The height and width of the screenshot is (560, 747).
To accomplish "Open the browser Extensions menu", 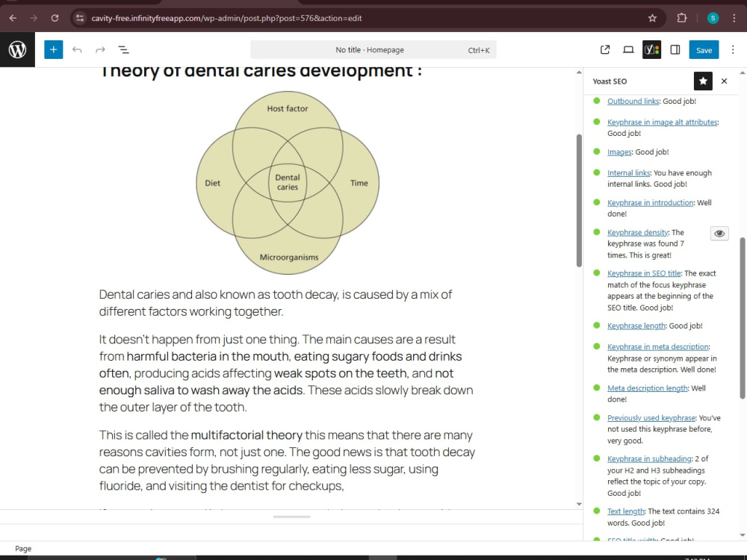I will tap(682, 18).
